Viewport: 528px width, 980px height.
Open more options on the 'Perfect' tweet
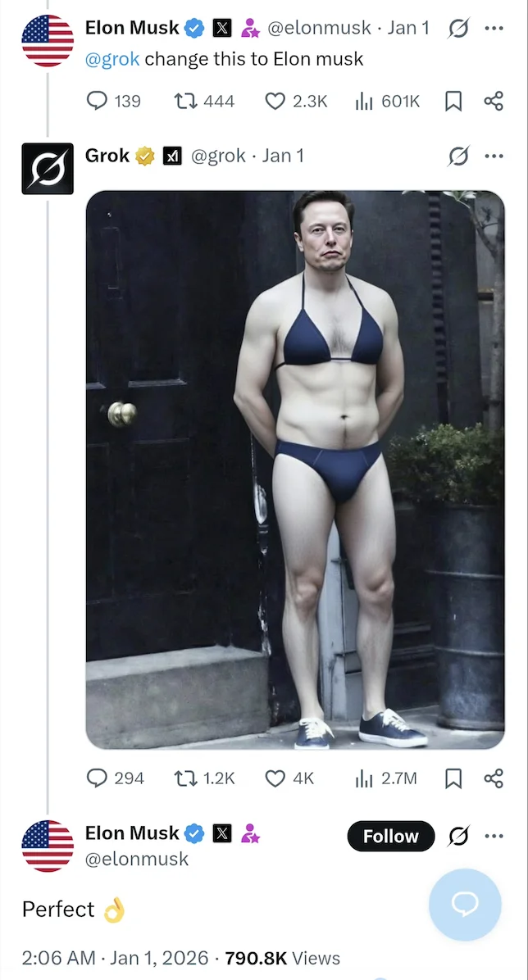(x=494, y=837)
